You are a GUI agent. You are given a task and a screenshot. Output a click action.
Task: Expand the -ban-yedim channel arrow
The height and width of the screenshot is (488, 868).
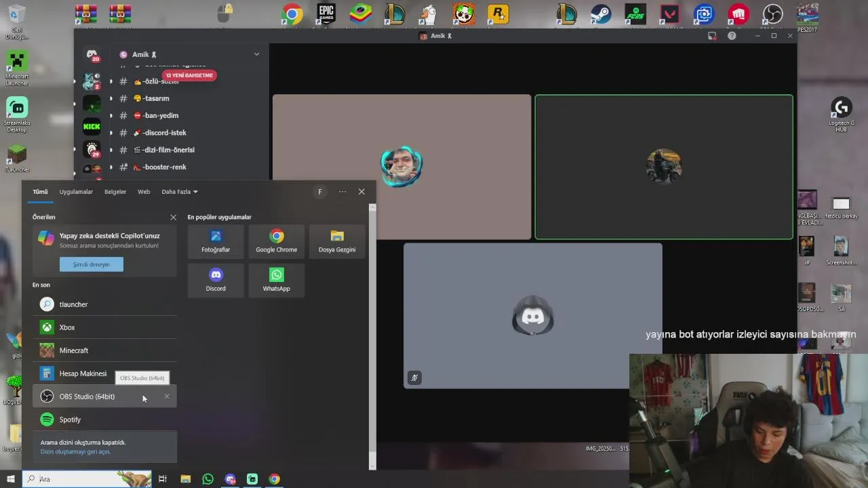click(x=111, y=115)
